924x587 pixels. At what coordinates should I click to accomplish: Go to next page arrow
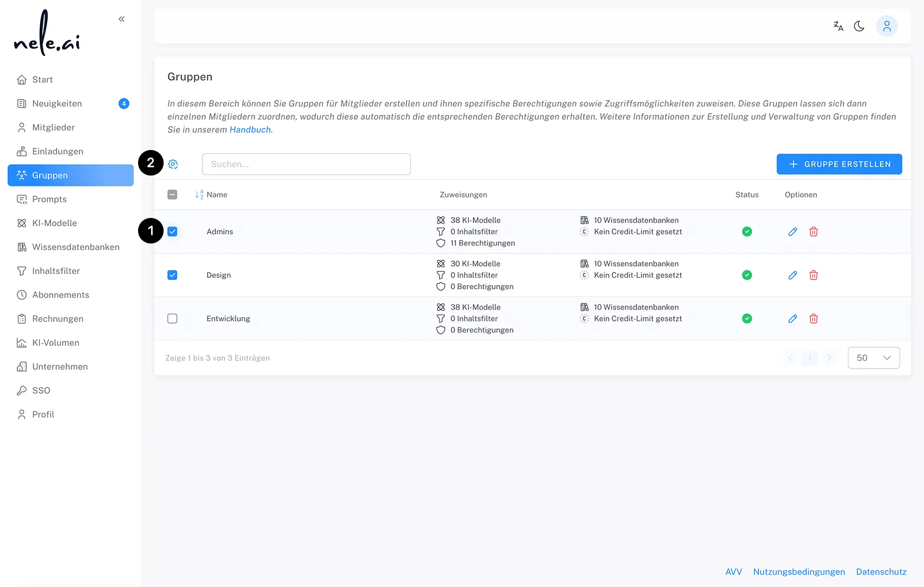[829, 358]
